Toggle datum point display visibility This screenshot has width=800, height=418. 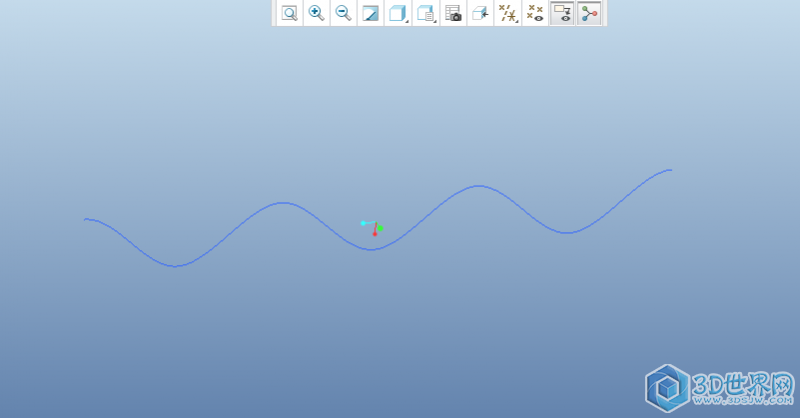(535, 13)
